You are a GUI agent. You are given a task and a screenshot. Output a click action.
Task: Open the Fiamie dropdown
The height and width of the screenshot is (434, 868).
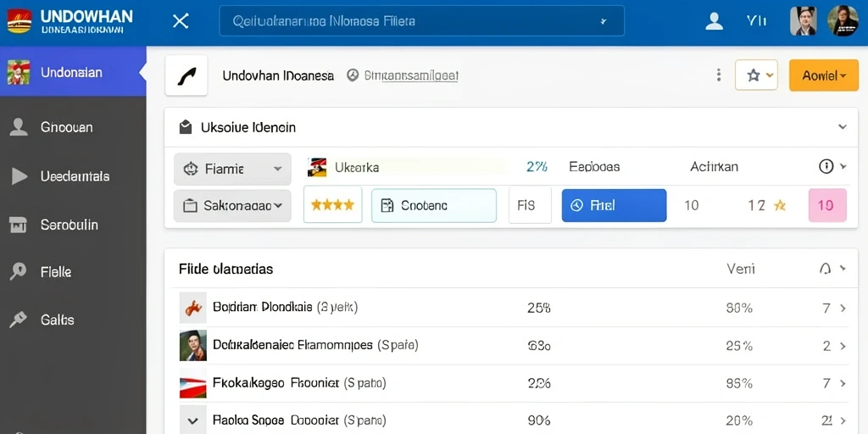point(232,169)
